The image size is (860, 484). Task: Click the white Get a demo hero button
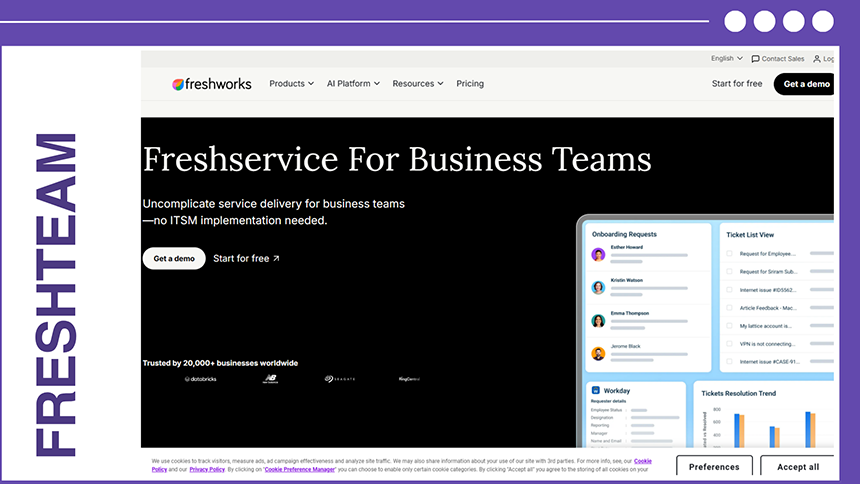174,258
